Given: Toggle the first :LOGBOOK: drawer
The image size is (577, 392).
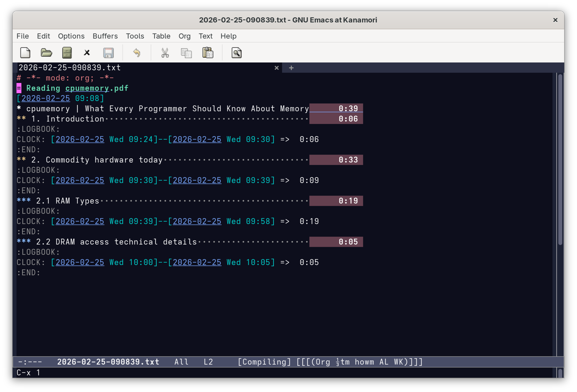Looking at the screenshot, I should pos(38,129).
